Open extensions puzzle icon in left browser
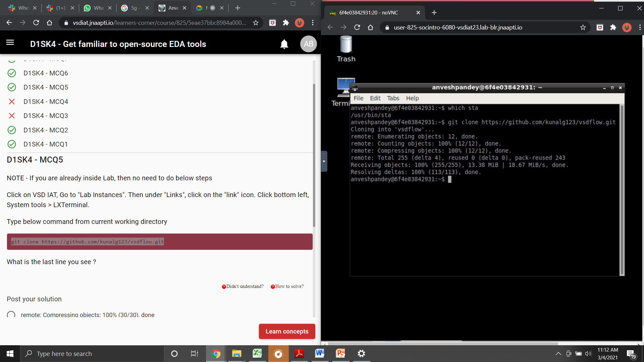The height and width of the screenshot is (362, 644). click(x=286, y=23)
